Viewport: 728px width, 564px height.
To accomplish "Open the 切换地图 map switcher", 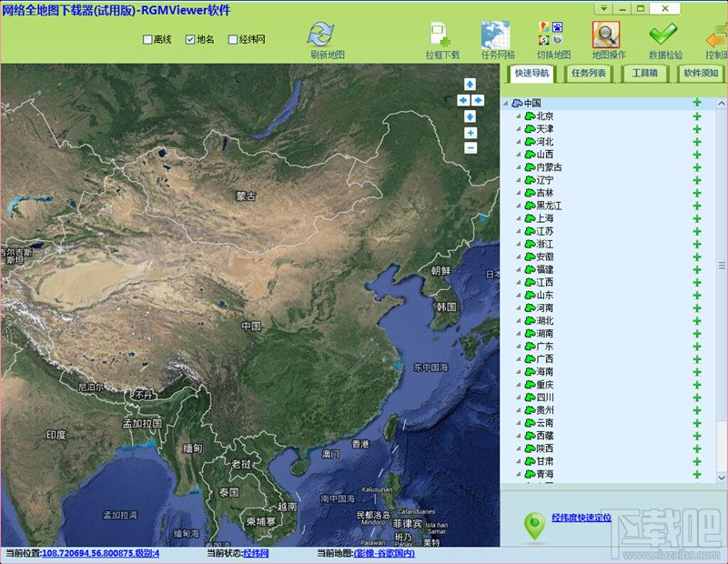I will [551, 34].
